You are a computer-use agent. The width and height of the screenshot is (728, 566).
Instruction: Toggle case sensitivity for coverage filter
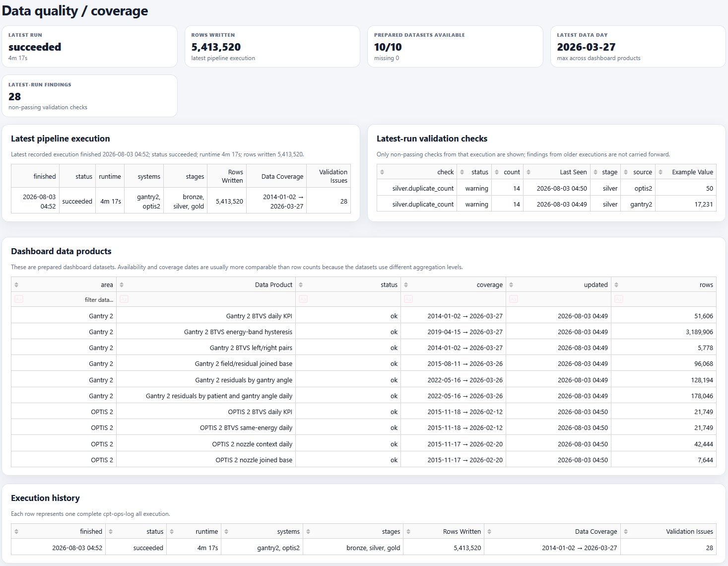[408, 299]
